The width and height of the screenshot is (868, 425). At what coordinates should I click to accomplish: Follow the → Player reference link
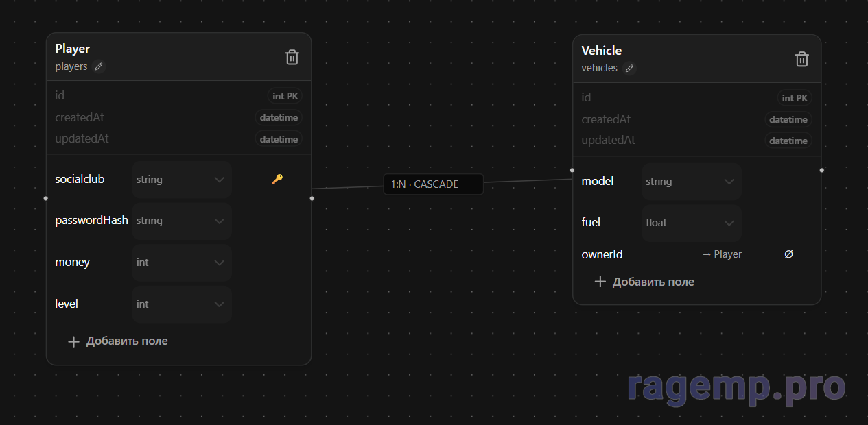pos(722,254)
